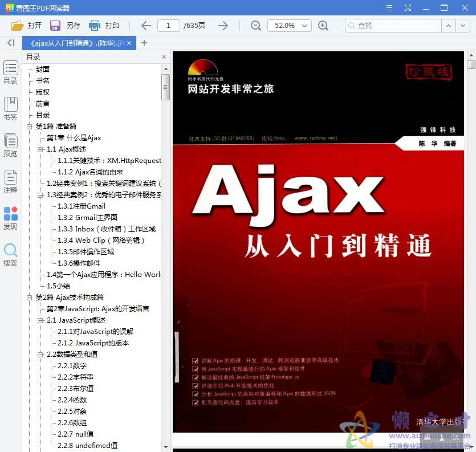Open the hamburger menu at top right
This screenshot has height=452, width=476.
390,8
